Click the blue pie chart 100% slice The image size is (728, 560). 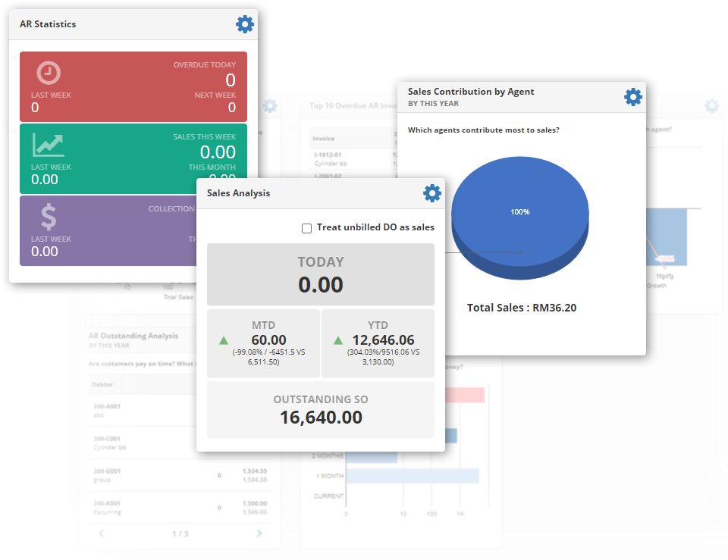(x=520, y=212)
